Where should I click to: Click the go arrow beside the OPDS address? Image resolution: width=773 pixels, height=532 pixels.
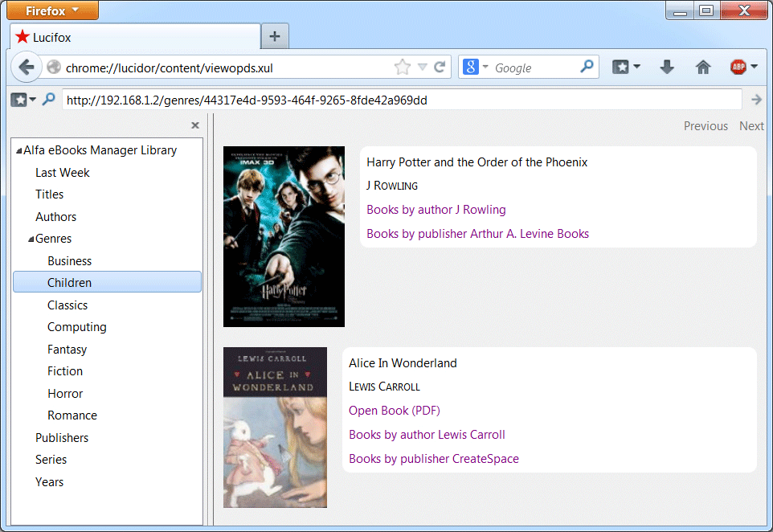pos(755,100)
